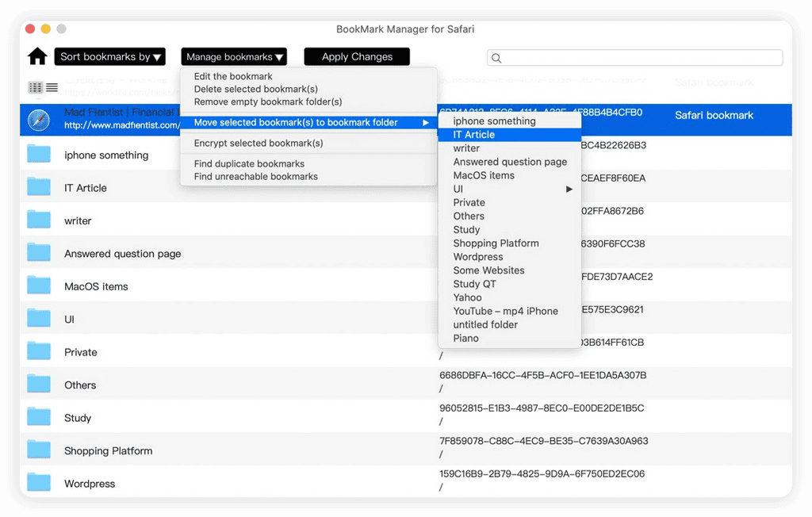
Task: Select iphone something in submenu
Action: tap(510, 121)
